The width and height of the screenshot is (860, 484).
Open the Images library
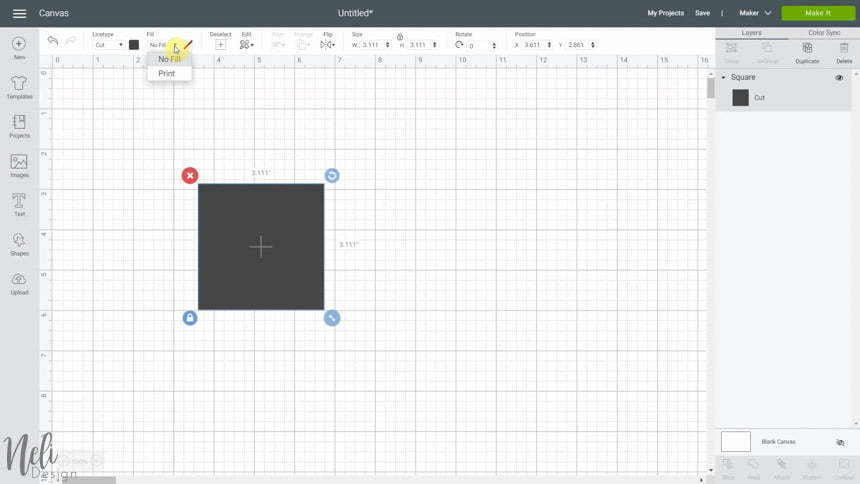[x=19, y=162]
